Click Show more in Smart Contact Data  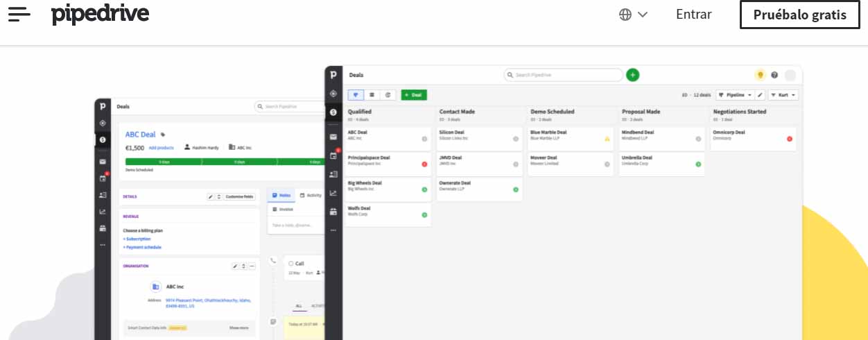point(239,328)
